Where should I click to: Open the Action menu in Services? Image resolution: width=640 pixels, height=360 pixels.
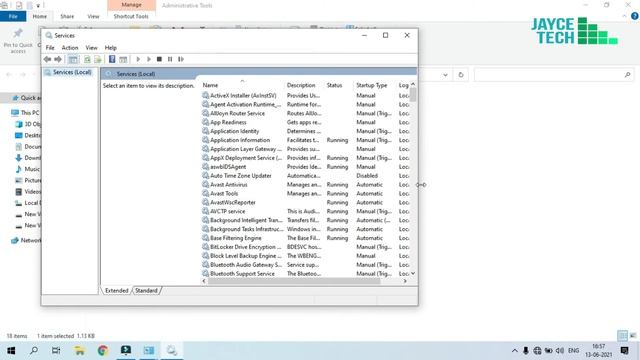point(70,48)
